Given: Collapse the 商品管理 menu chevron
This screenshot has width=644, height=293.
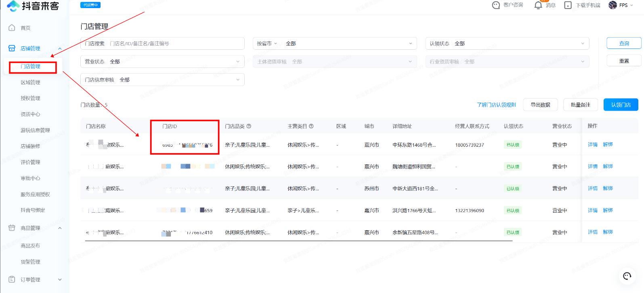Looking at the screenshot, I should tap(60, 228).
